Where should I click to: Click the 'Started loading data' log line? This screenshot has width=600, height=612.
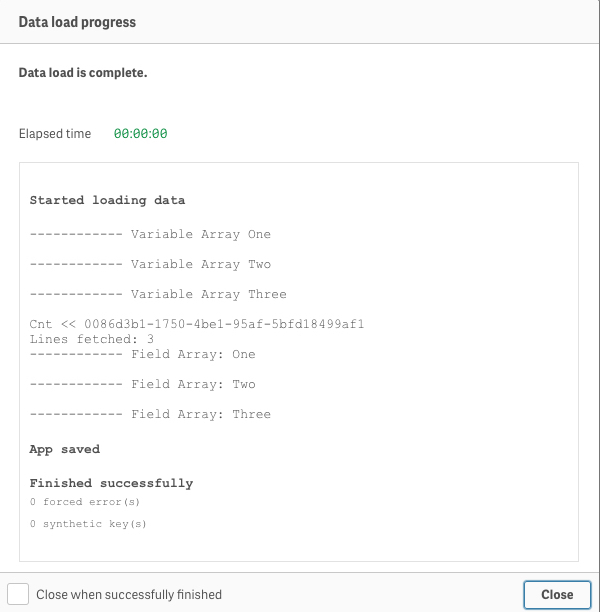tap(107, 200)
